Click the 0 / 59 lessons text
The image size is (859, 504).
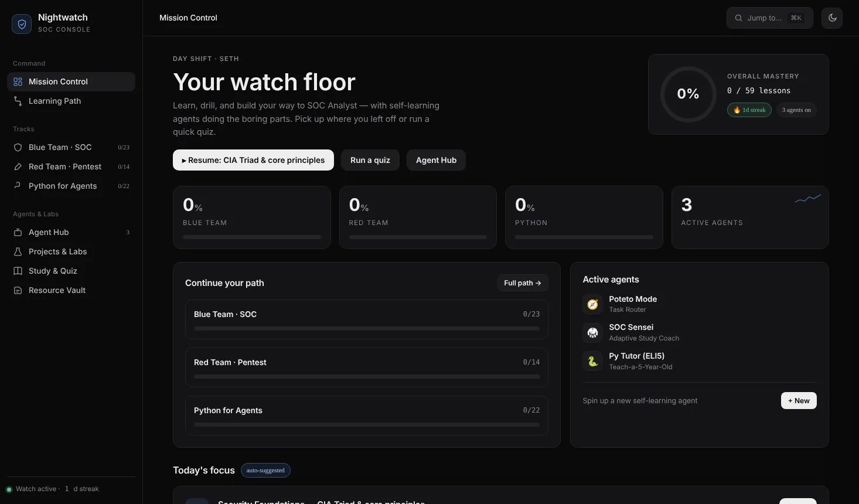coord(759,91)
